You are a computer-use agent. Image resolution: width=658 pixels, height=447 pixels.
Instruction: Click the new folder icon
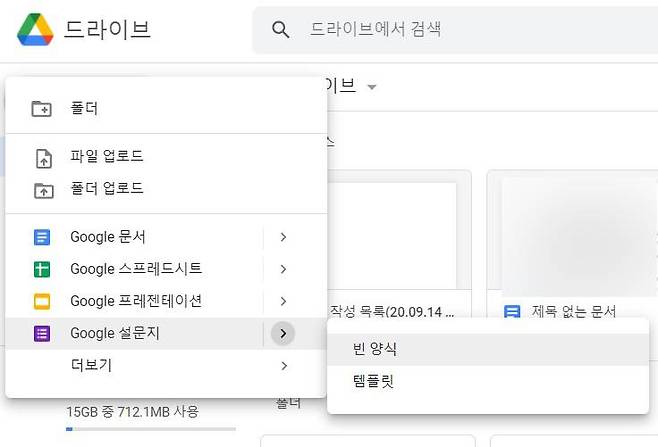coord(42,108)
